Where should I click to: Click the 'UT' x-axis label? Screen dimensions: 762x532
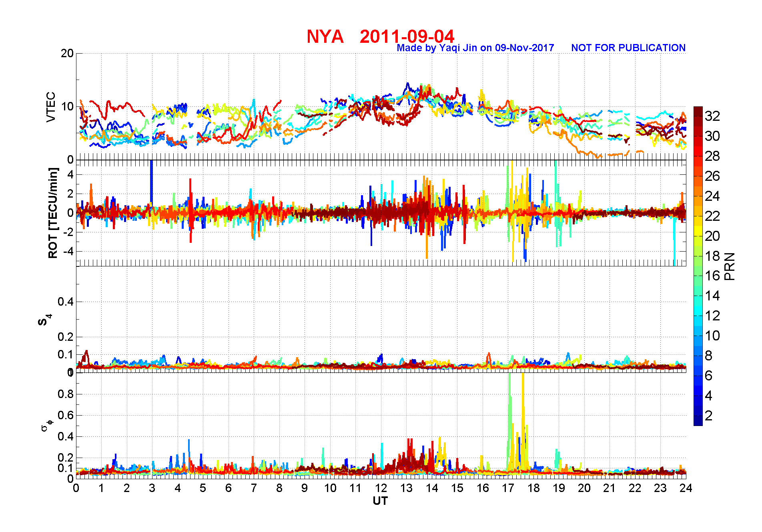(380, 501)
